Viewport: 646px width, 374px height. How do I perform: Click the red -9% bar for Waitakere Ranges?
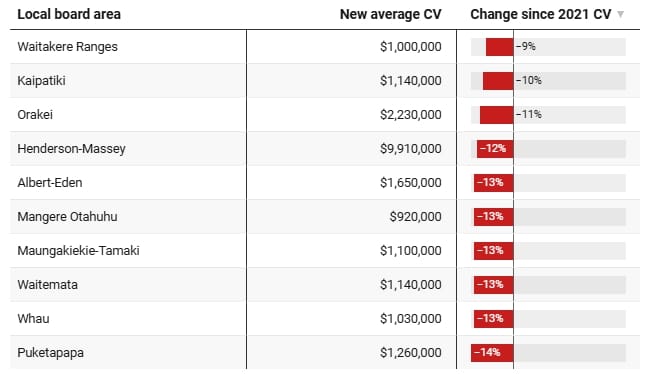[x=499, y=47]
